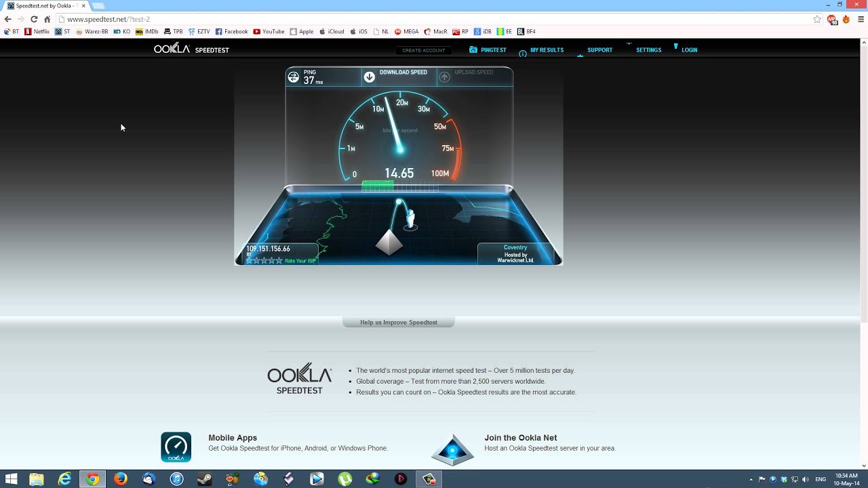Open the iCloud bookmark

click(332, 31)
